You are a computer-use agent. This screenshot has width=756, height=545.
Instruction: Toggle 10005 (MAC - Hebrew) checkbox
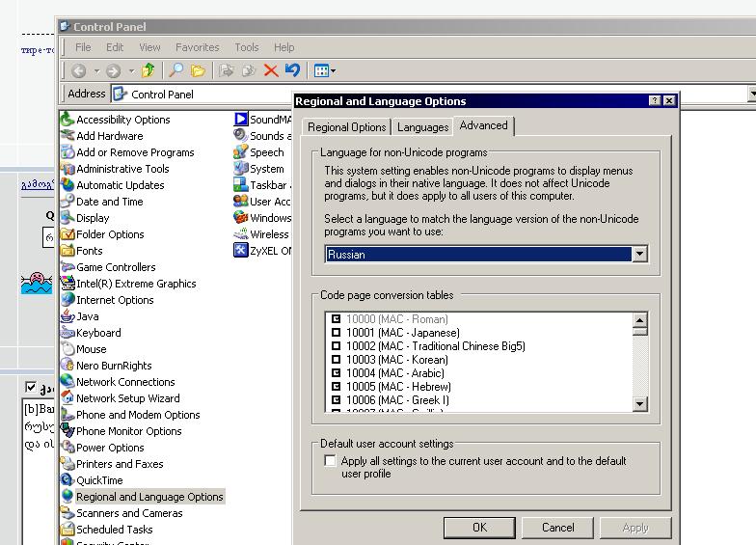point(336,386)
